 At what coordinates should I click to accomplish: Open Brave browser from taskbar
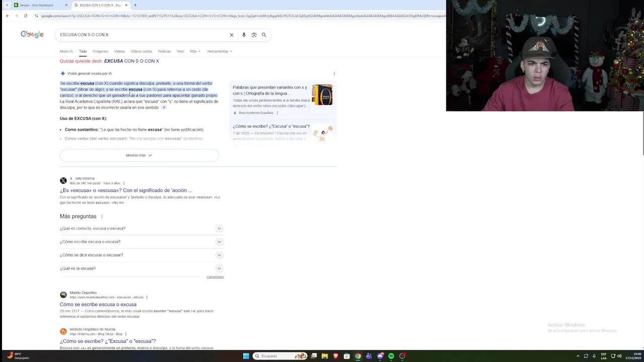tap(336, 356)
